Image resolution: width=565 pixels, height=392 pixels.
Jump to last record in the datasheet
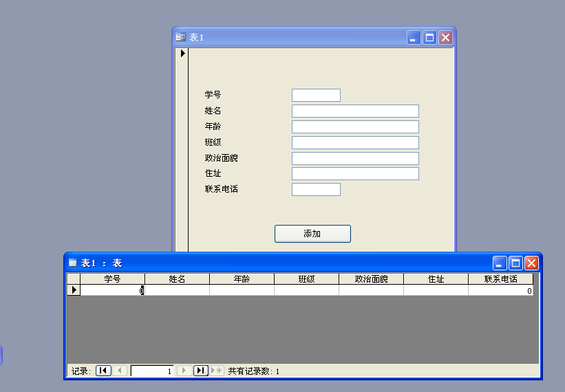[x=201, y=371]
